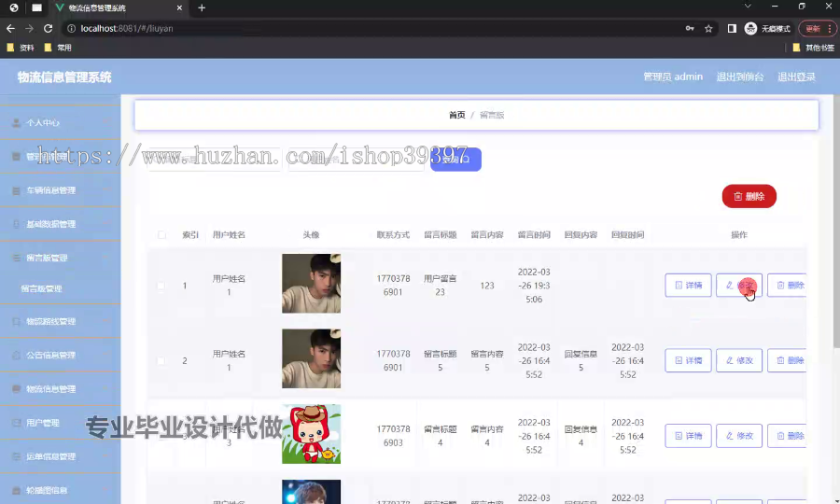Open a new tab with the plus icon
840x504 pixels.
202,7
